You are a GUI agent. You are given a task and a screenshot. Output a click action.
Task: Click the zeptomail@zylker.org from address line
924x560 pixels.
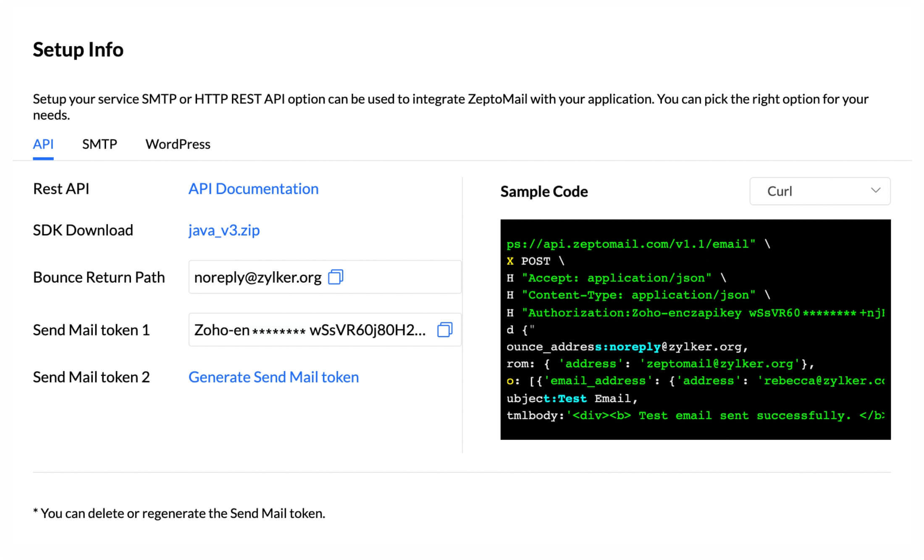click(x=660, y=364)
